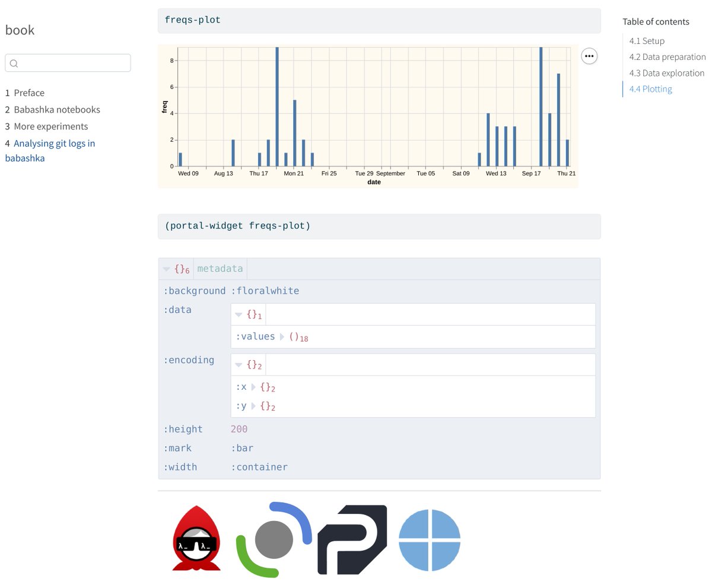This screenshot has width=712, height=588.
Task: Select the :width key
Action: click(180, 467)
